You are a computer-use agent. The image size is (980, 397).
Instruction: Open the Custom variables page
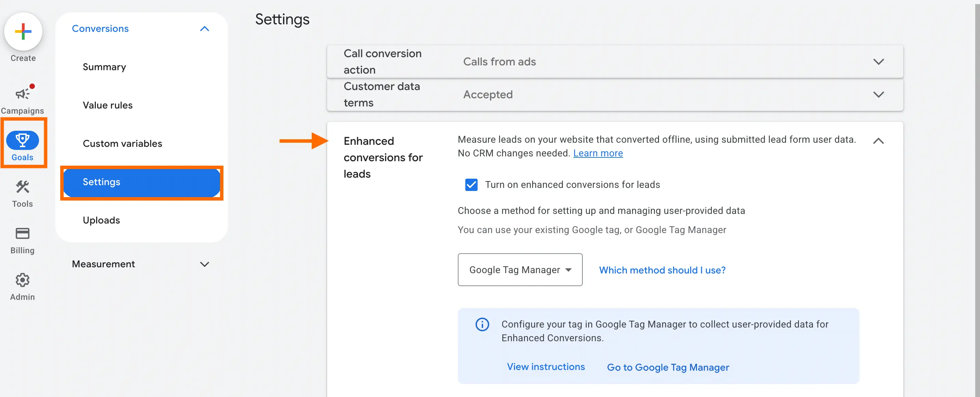[x=122, y=143]
